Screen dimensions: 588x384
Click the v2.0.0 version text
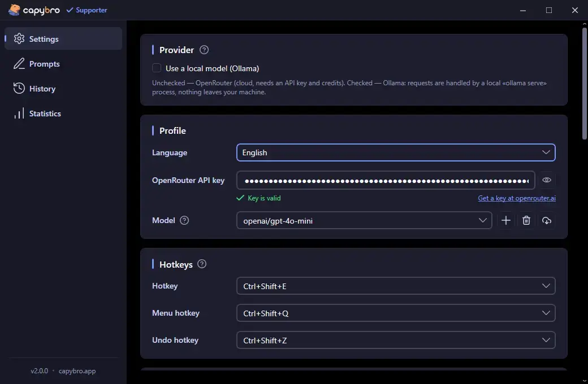[x=40, y=371]
